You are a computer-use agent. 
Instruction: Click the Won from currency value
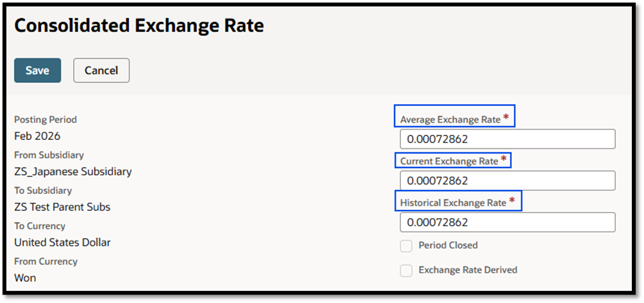coord(25,278)
